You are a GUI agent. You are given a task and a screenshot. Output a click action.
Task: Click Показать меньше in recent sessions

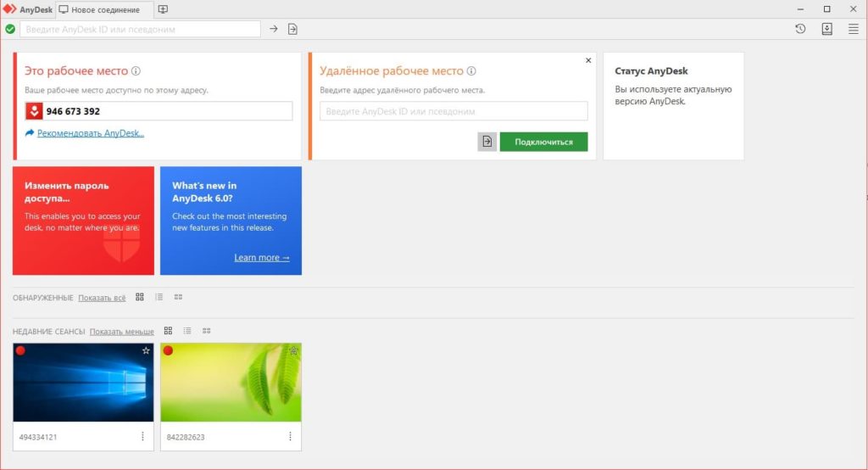[x=122, y=332]
